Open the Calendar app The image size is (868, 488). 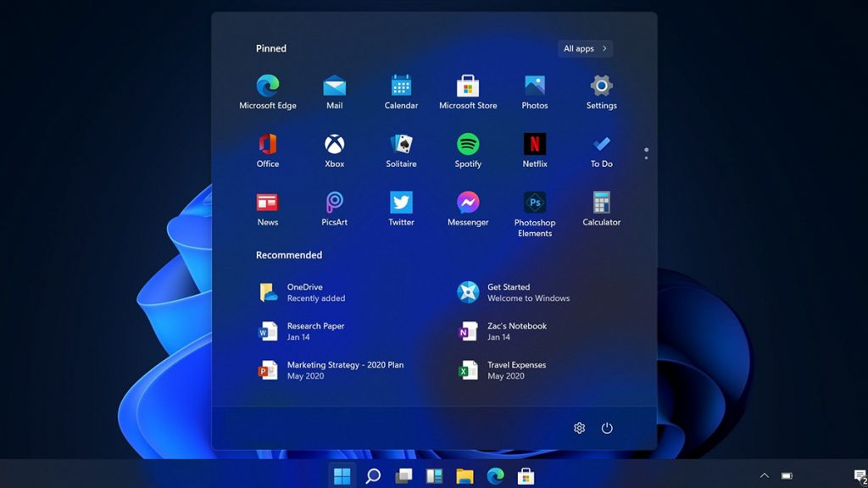coord(400,86)
